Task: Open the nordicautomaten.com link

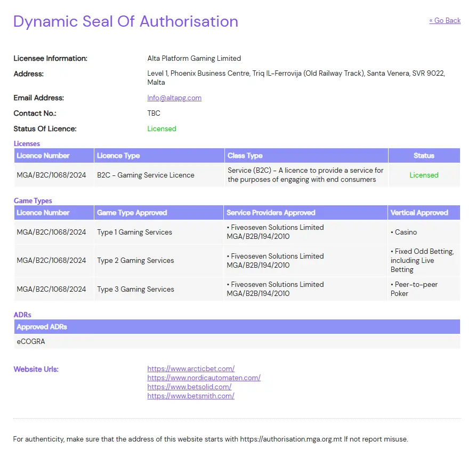Action: (204, 378)
